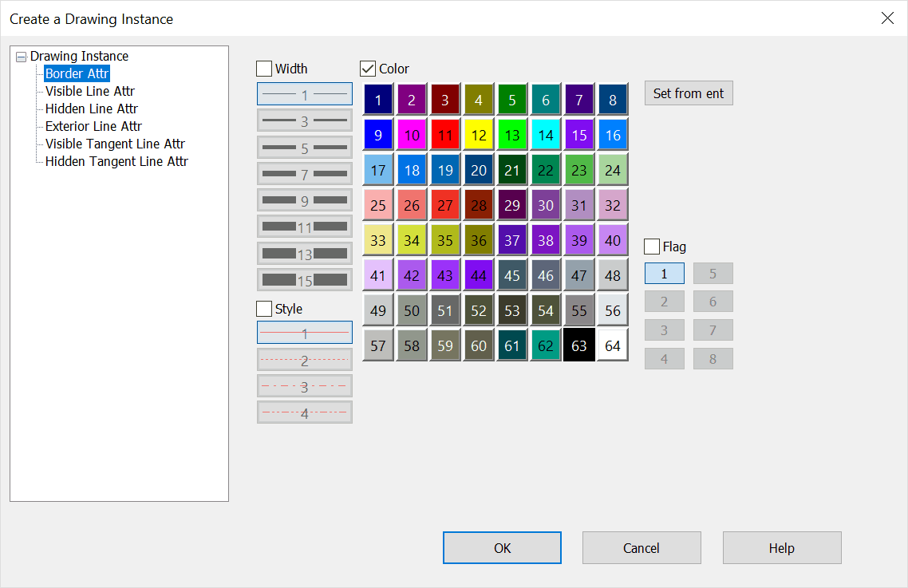Select width option 3
This screenshot has width=908, height=588.
304,120
